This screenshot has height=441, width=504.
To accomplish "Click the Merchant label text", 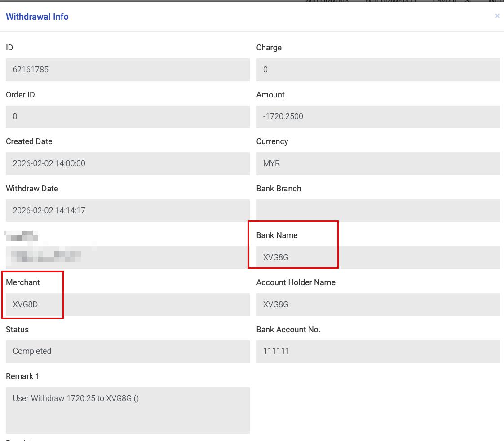I will (23, 282).
